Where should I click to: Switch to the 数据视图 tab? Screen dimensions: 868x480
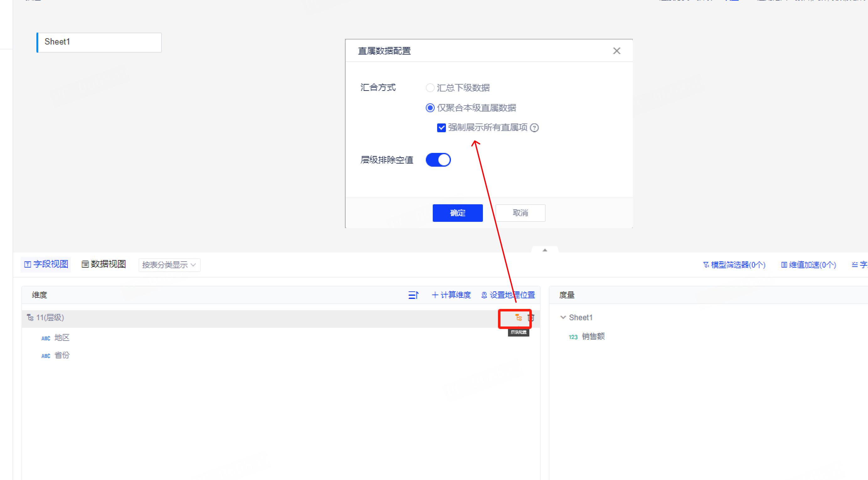[104, 264]
